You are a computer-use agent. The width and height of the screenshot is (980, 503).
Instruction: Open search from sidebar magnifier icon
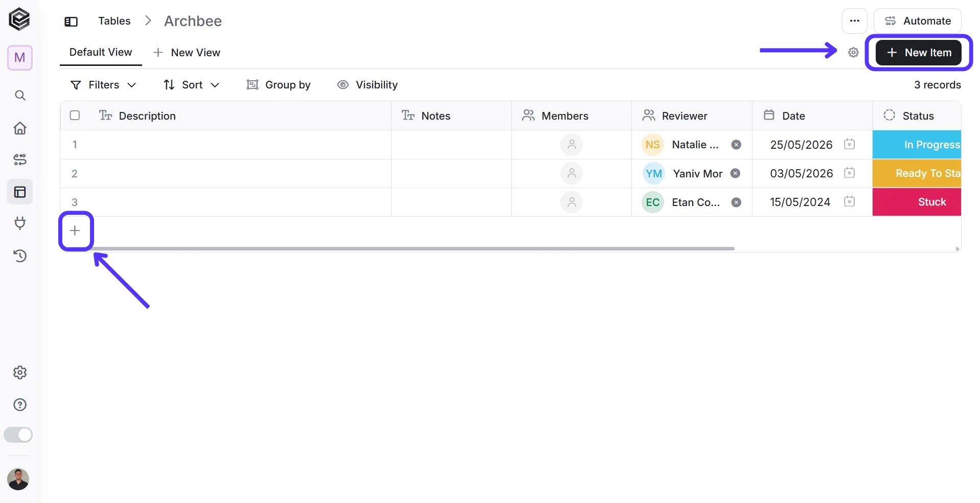[x=20, y=96]
